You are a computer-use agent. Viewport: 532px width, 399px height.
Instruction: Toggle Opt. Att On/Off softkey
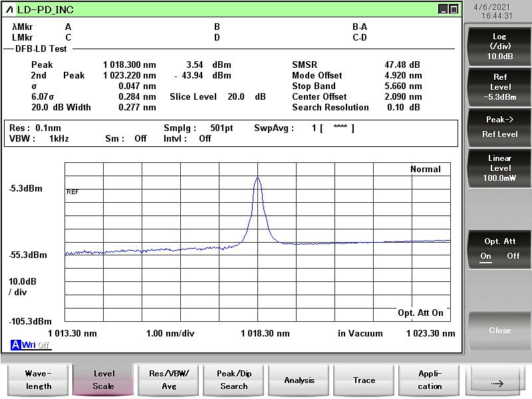coord(499,249)
